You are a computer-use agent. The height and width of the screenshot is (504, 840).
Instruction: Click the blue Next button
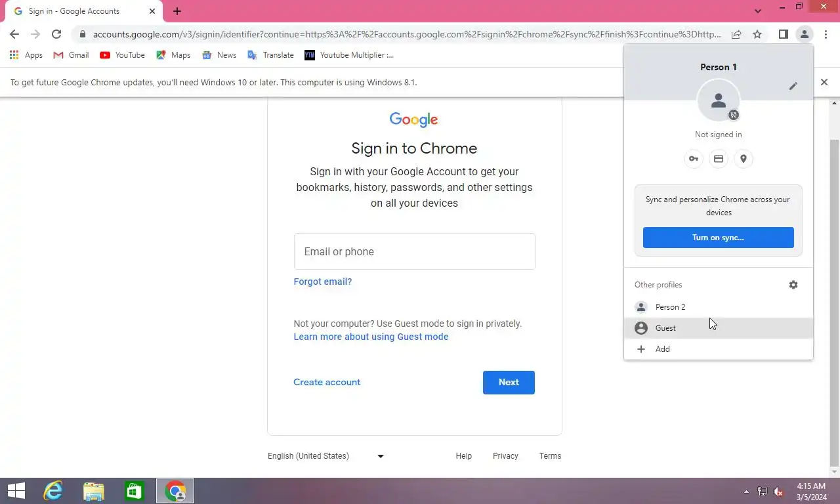click(509, 382)
